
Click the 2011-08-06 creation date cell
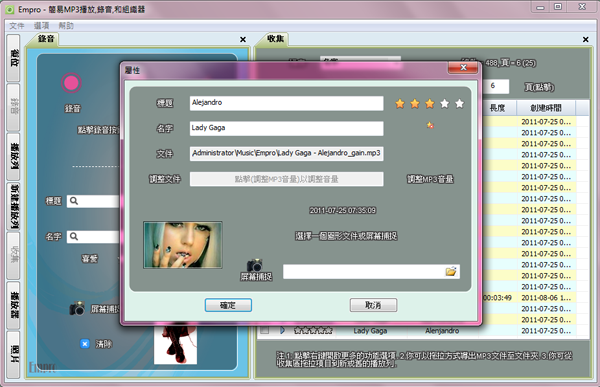(546, 298)
